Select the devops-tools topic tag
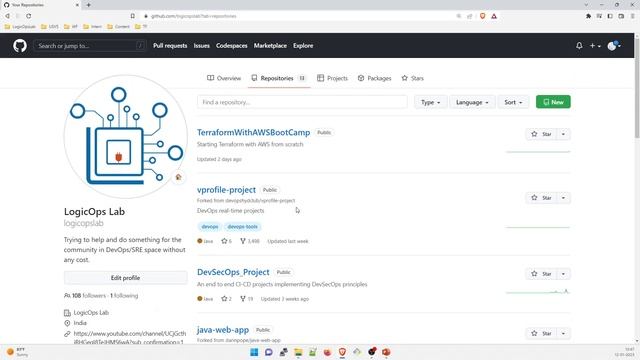 coord(242,227)
